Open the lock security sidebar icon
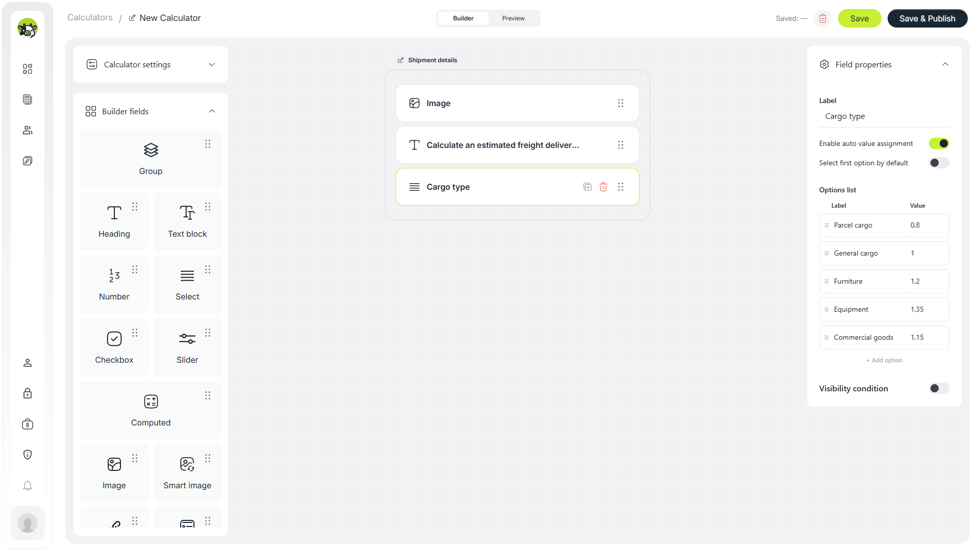The image size is (980, 551). tap(28, 393)
